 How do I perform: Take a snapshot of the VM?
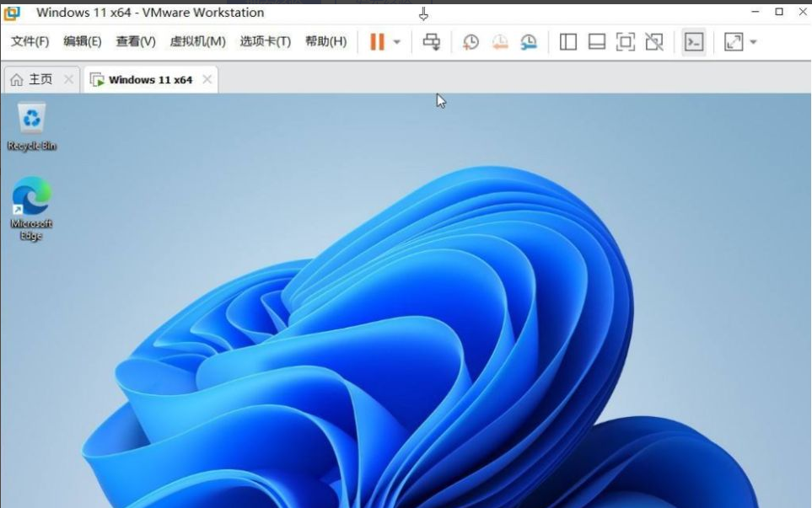[471, 41]
